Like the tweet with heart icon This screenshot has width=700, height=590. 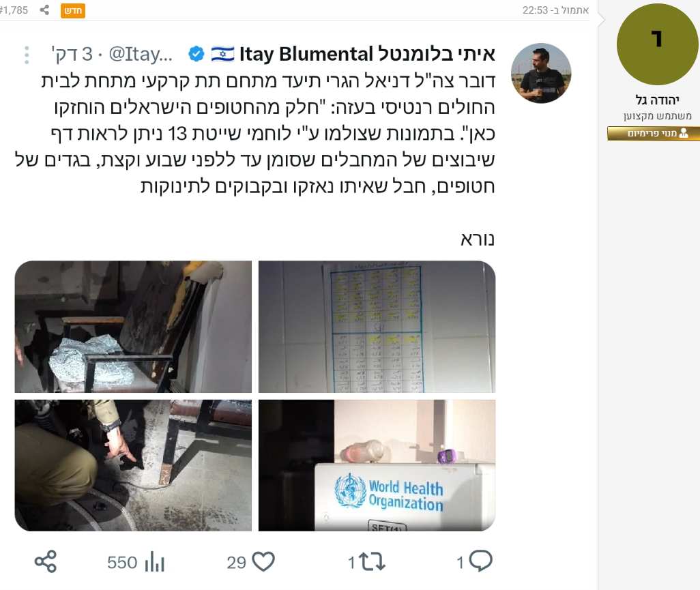263,561
